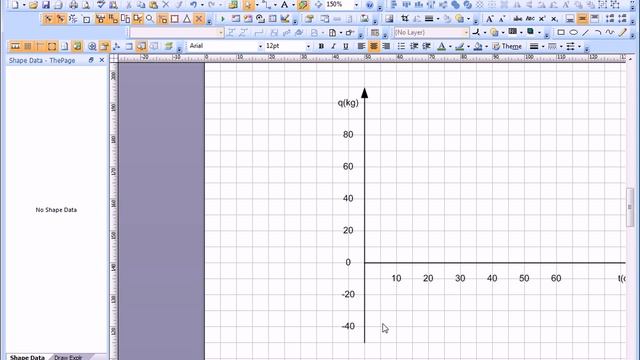Click the magnifier icon in snap toolbar
Screen dimensions: 640x360
[150, 19]
